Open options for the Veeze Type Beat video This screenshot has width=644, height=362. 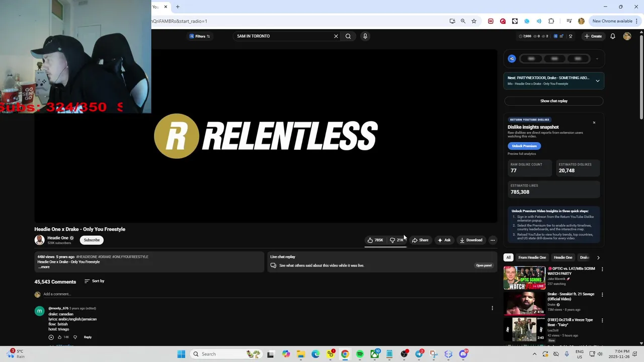click(602, 320)
